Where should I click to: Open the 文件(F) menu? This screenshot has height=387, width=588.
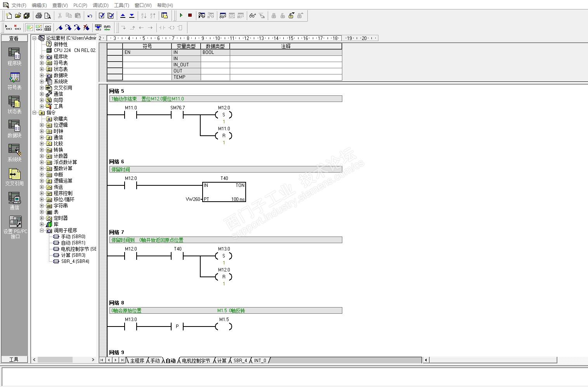click(19, 5)
